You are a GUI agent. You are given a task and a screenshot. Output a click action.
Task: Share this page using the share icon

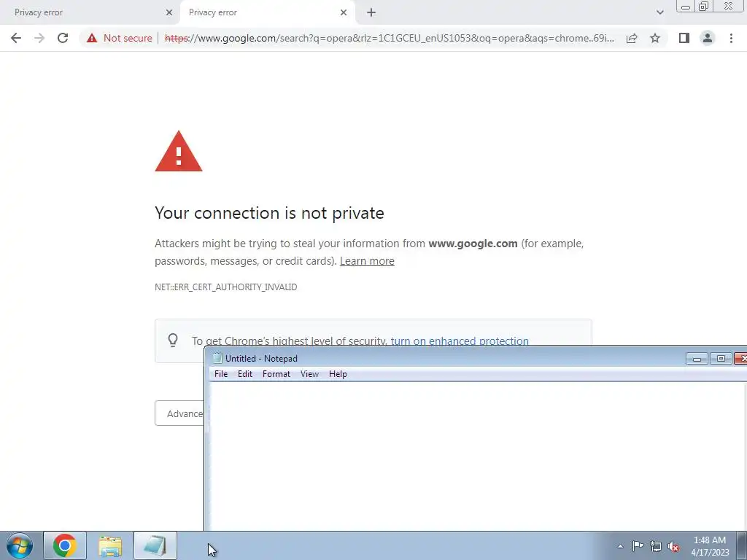(632, 38)
